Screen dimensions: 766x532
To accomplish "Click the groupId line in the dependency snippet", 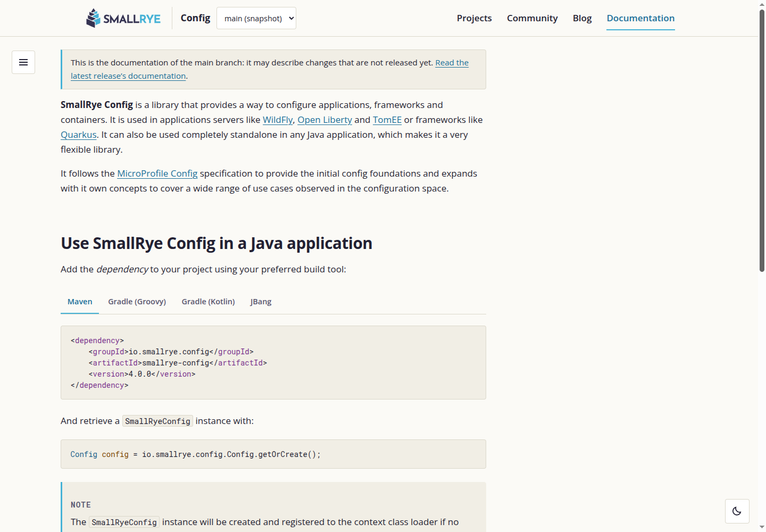I will pos(171,352).
